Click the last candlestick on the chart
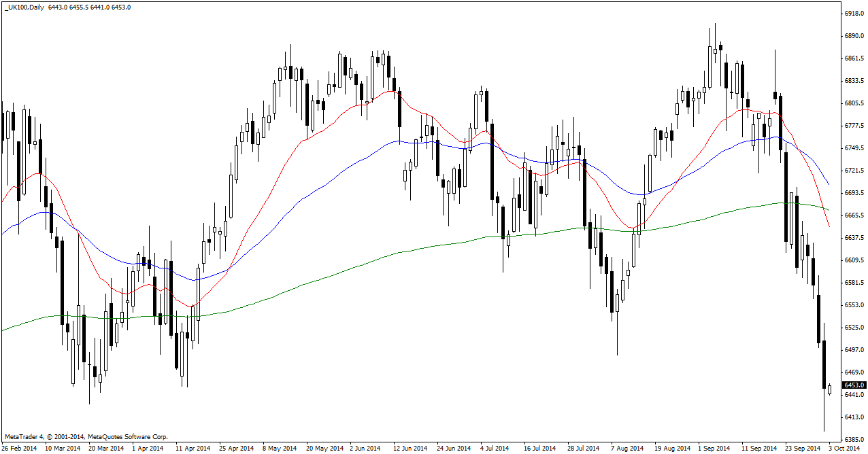This screenshot has height=454, width=868. tap(830, 389)
